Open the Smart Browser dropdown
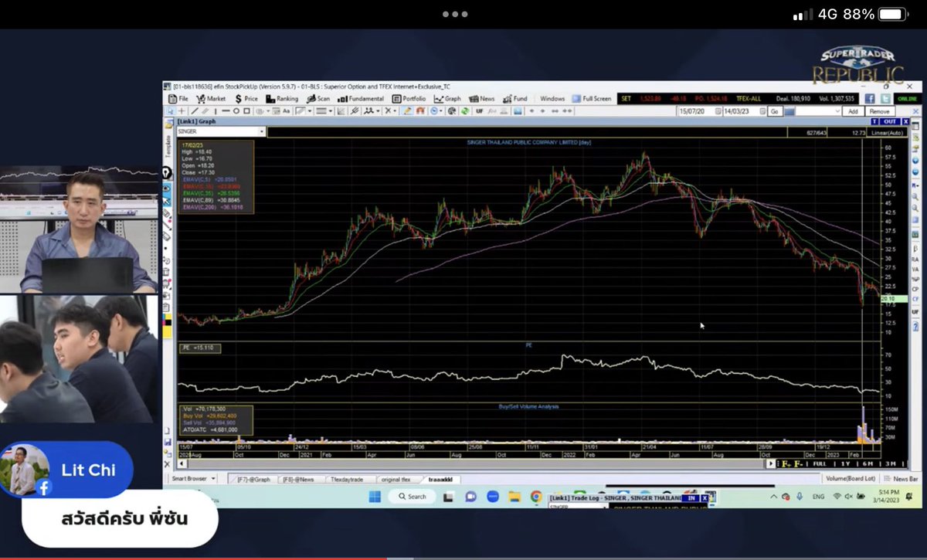The width and height of the screenshot is (927, 560). [192, 479]
